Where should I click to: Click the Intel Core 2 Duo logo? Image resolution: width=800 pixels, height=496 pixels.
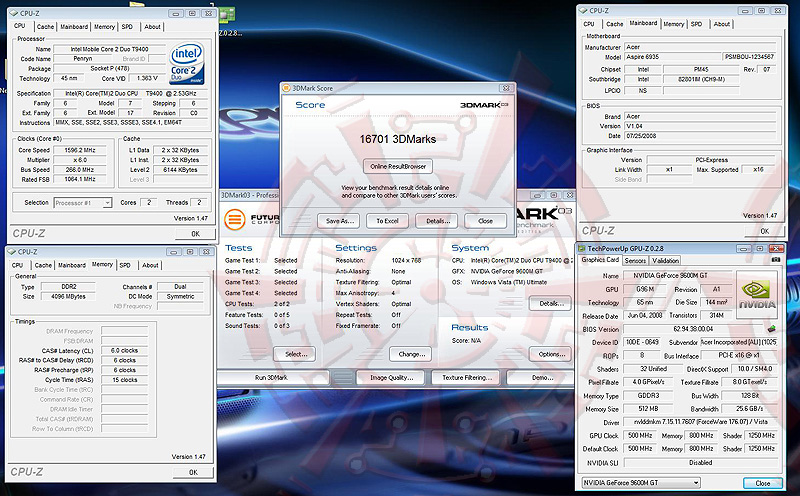(187, 63)
